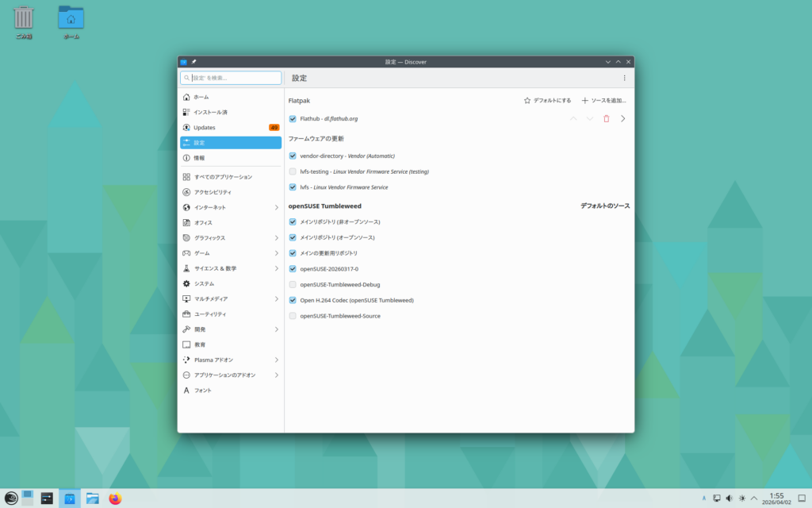
Task: Open the ごみ箱 trash desktop icon
Action: point(24,21)
